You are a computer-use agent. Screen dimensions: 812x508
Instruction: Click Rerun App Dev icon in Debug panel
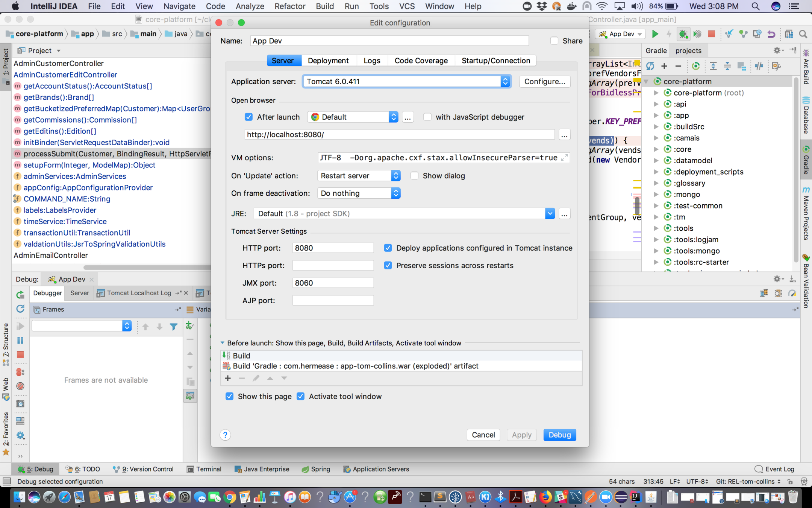coord(20,295)
